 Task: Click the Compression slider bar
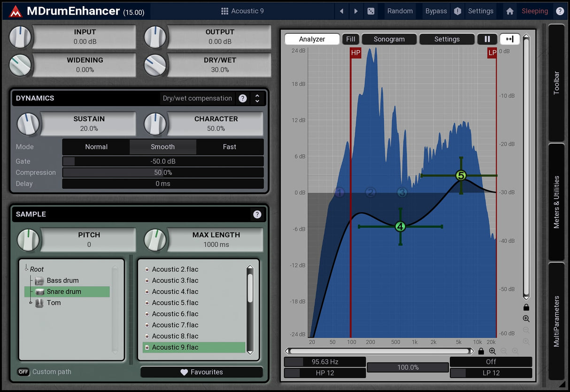[x=163, y=172]
